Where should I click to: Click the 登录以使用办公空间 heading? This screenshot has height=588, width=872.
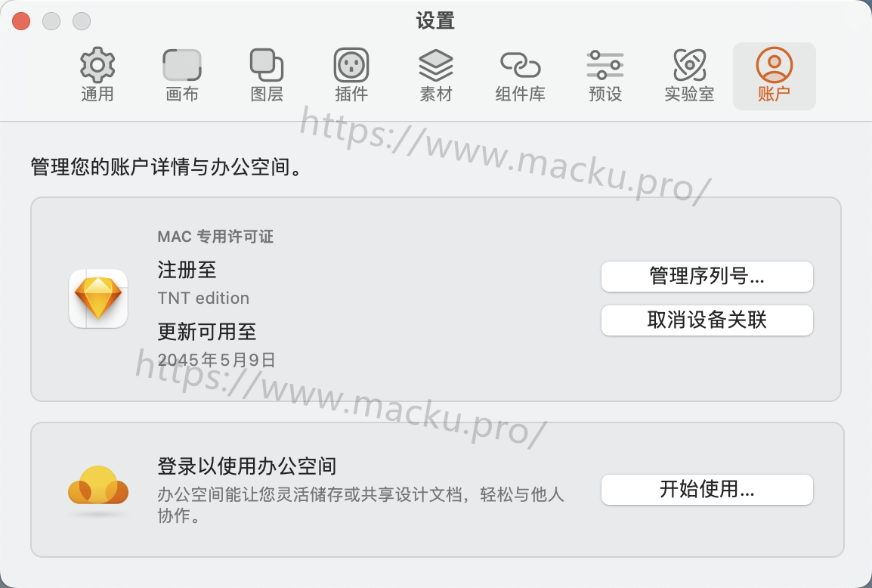(247, 466)
